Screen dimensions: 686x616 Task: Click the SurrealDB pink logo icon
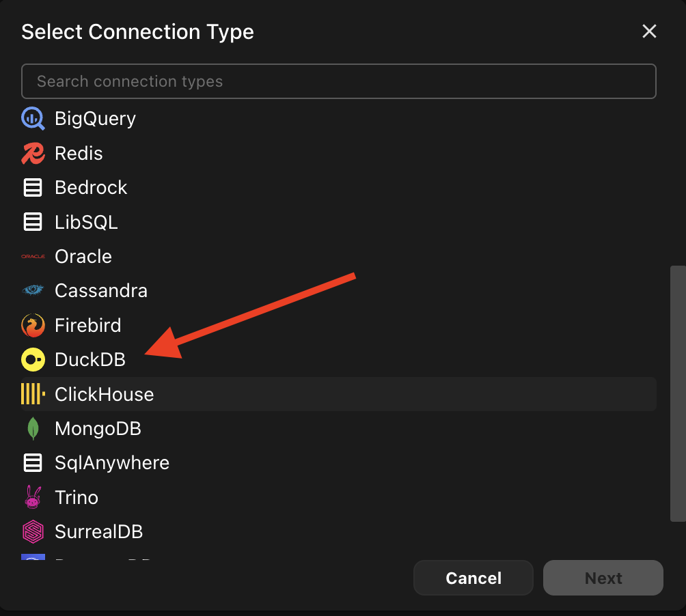[33, 531]
